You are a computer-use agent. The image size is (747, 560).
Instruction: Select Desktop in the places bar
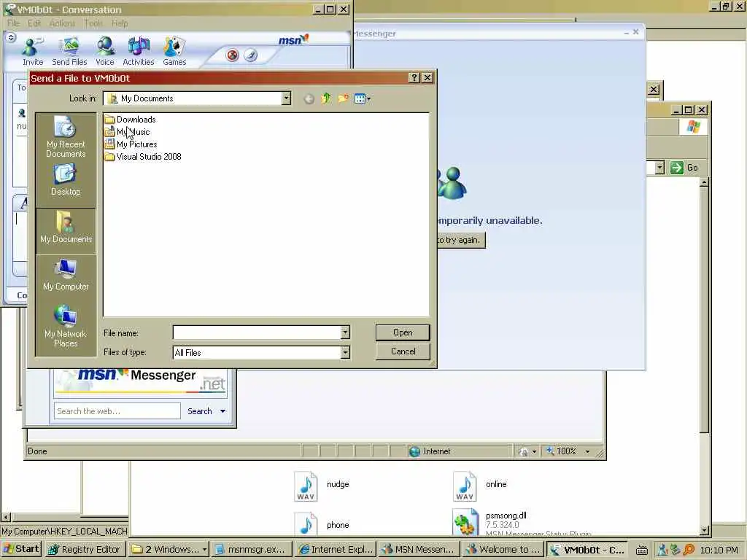(x=66, y=180)
